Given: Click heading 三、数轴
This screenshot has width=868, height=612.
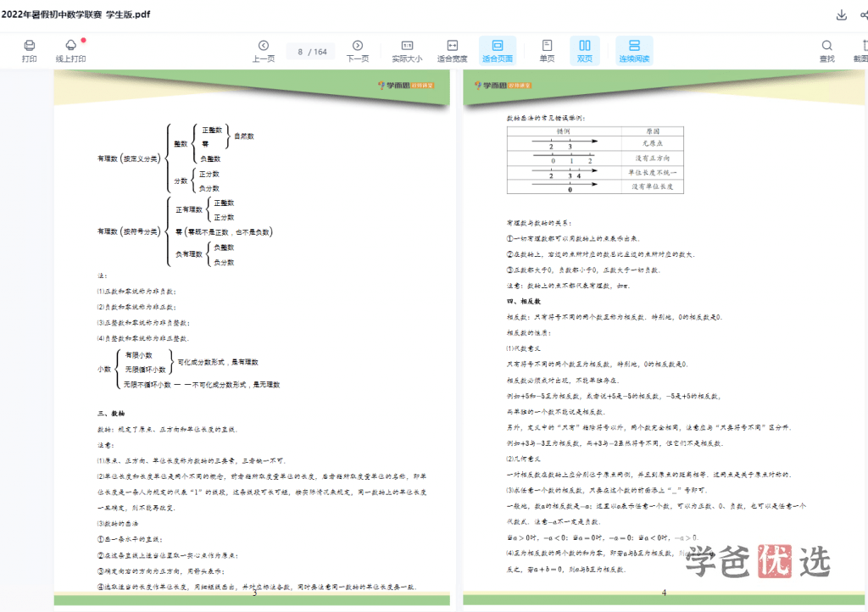Looking at the screenshot, I should coord(111,414).
